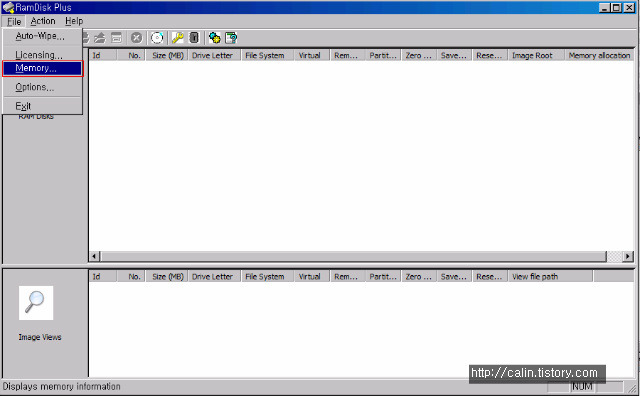Screen dimensions: 640x396
Task: Minimize the RamDisk Plus window
Action: point(604,8)
